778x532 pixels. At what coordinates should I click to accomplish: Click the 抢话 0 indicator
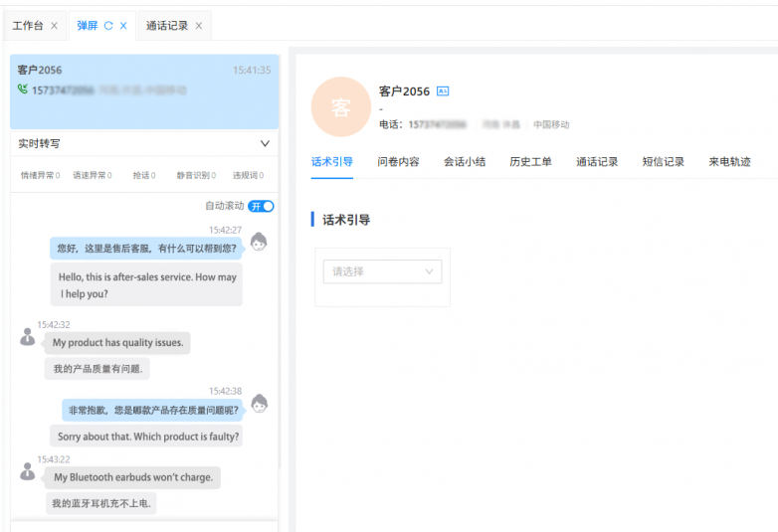[x=144, y=176]
